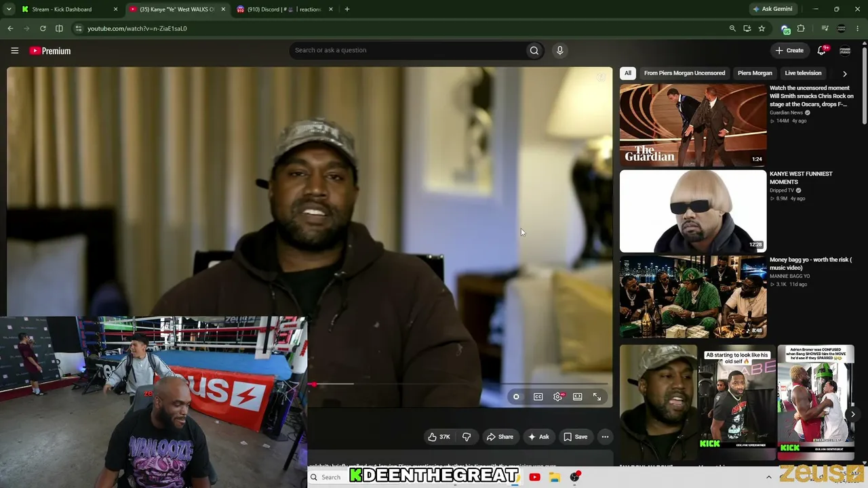
Task: Click the YouTube search magnifier button
Action: tap(534, 50)
